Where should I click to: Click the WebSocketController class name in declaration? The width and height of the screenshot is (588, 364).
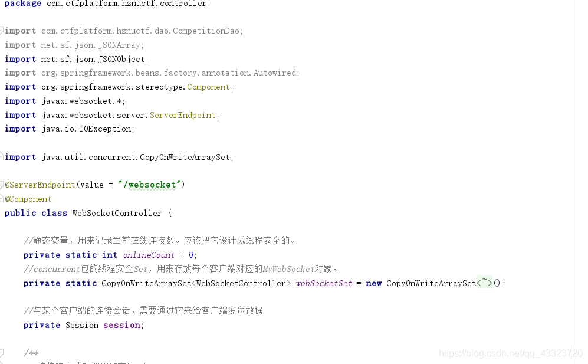117,213
